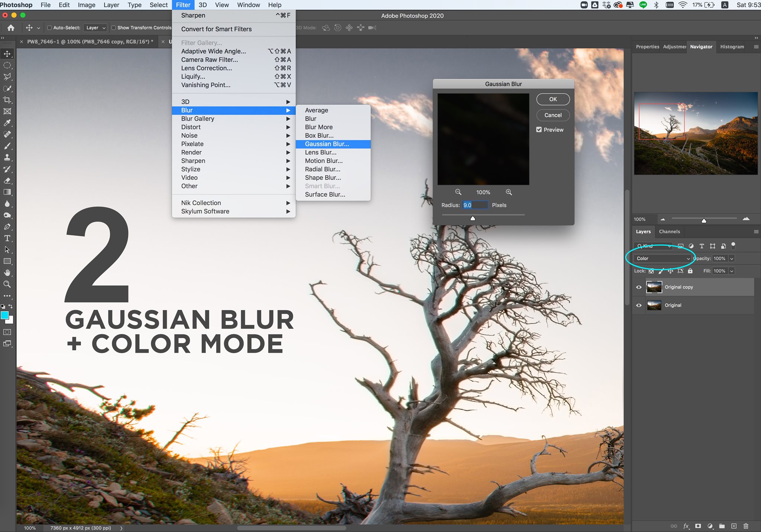761x532 pixels.
Task: Enable Show Transform Controls checkbox
Action: [x=114, y=28]
